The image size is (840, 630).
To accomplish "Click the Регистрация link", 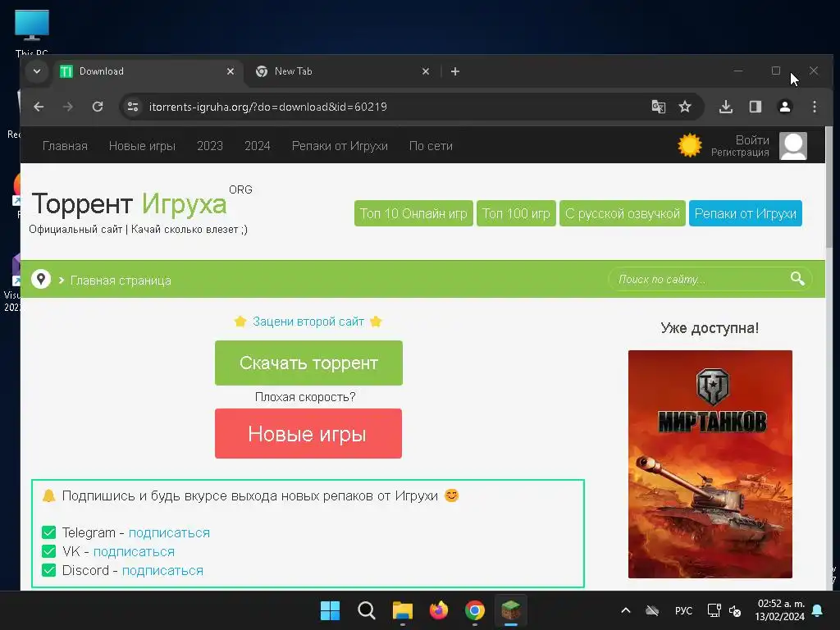I will point(740,153).
